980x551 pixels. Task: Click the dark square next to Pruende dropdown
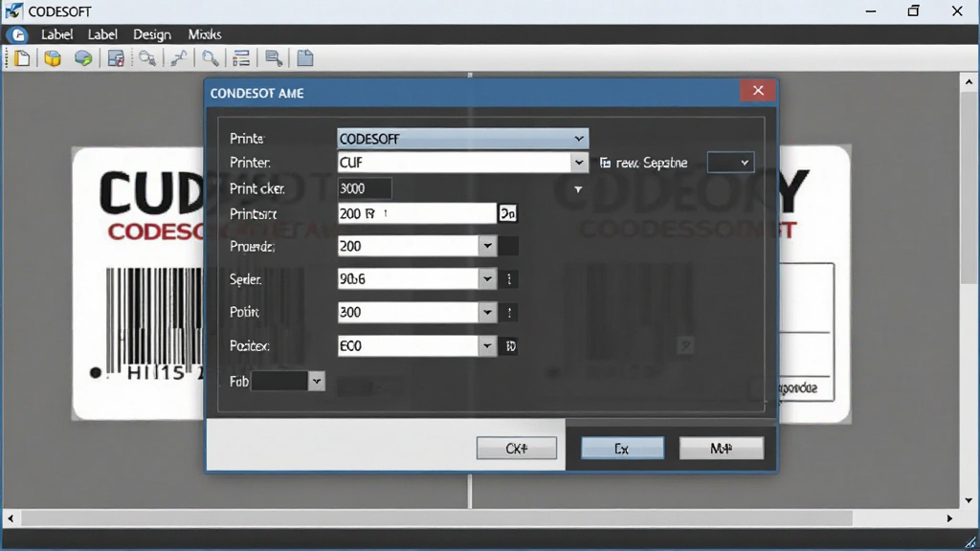point(508,246)
